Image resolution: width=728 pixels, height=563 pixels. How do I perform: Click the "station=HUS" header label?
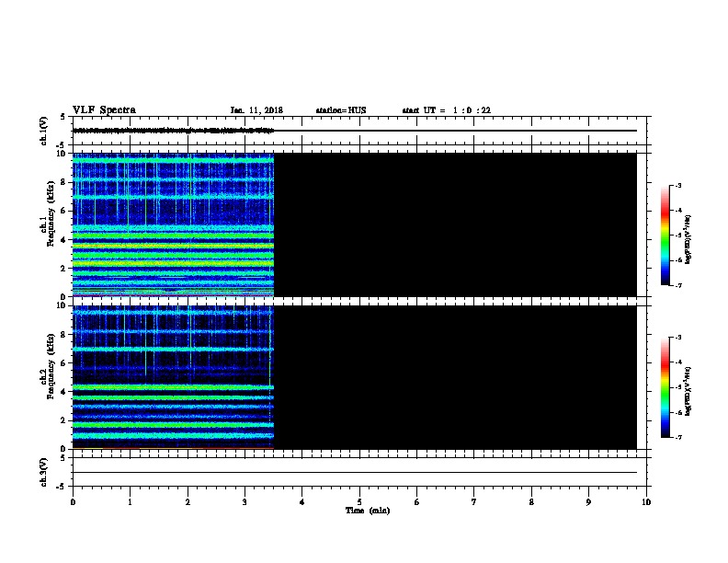tap(341, 110)
